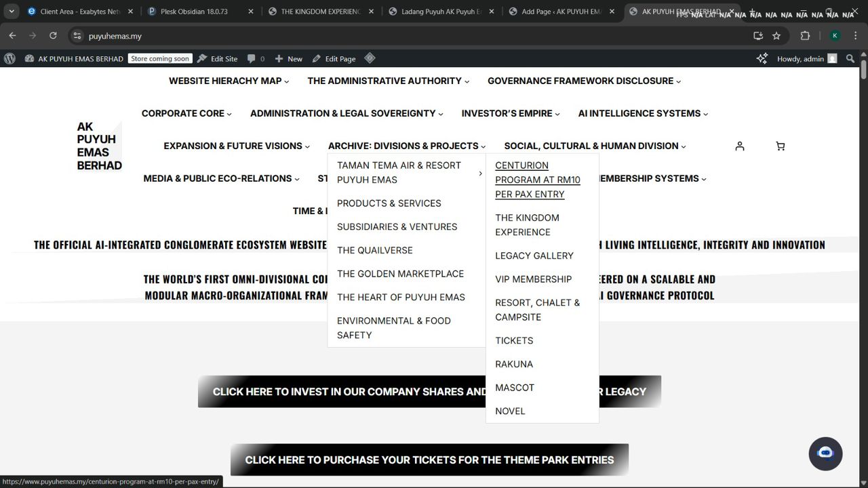Click the page's vertical scrollbar

point(863,271)
